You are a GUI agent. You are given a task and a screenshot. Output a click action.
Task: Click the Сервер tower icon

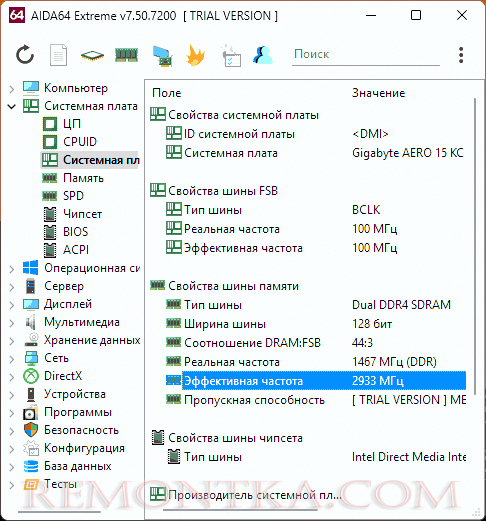31,286
